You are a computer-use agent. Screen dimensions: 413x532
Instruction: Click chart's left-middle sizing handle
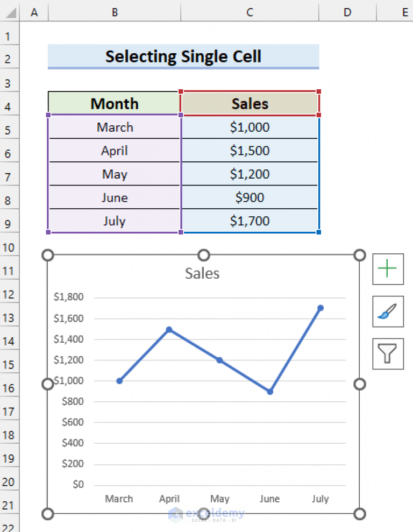[48, 384]
